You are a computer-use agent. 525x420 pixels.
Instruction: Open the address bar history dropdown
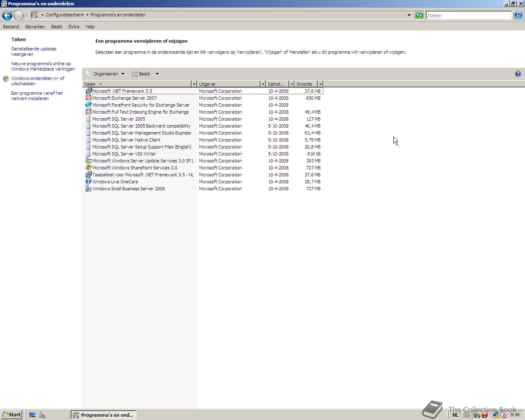(409, 15)
